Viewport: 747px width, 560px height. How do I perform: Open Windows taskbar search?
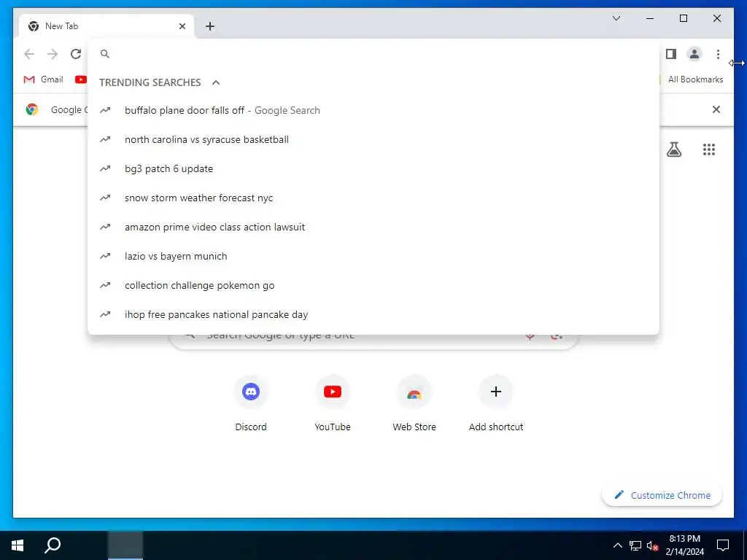pyautogui.click(x=53, y=545)
